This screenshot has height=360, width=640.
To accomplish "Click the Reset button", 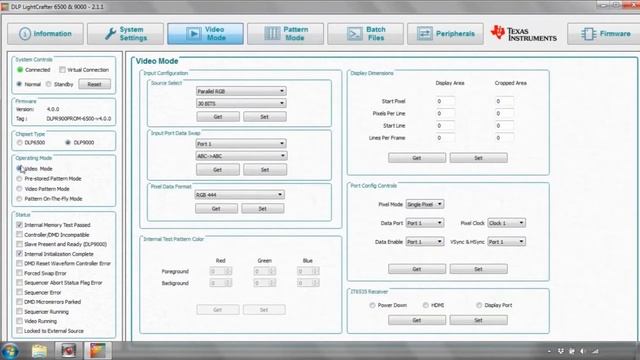I will point(94,84).
